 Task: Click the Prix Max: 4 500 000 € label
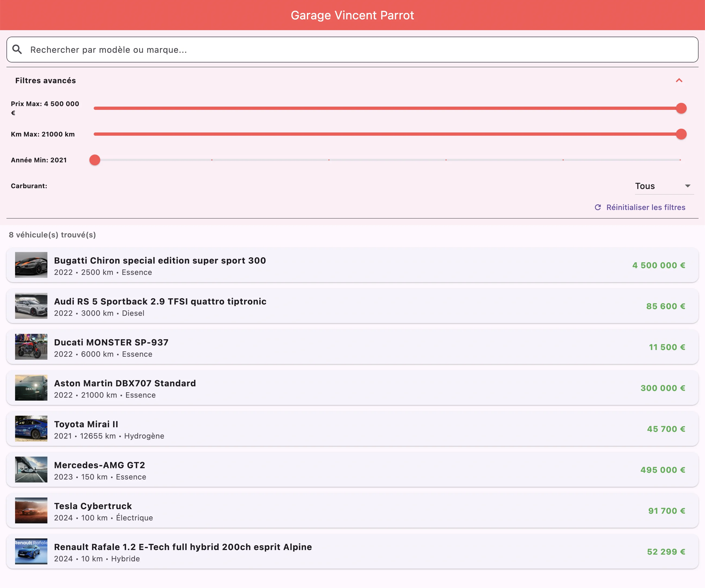point(45,108)
